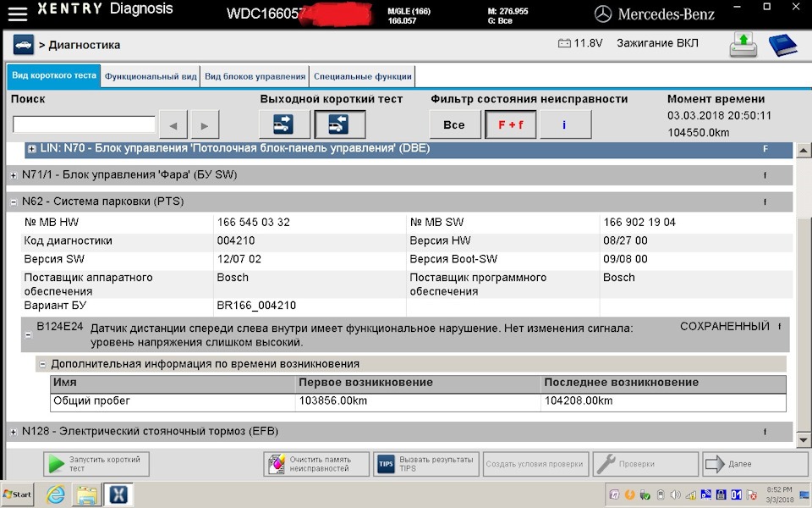Click the Далее arrow button
Image resolution: width=812 pixels, height=508 pixels.
(755, 464)
